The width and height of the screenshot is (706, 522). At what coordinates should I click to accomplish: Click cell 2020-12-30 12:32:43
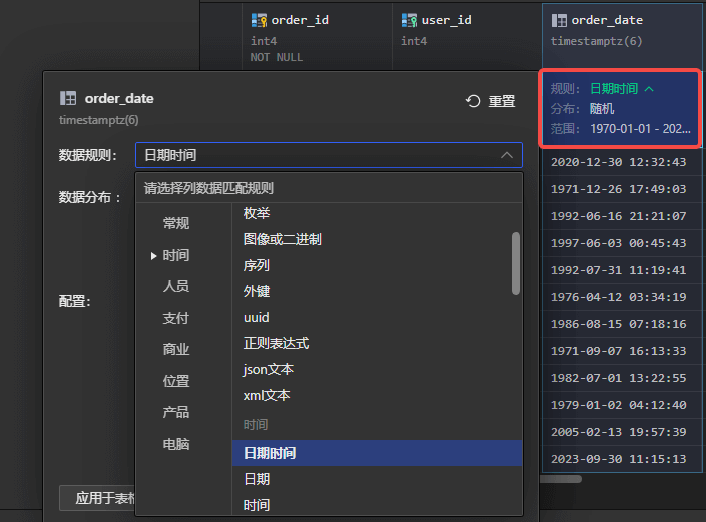coord(621,162)
